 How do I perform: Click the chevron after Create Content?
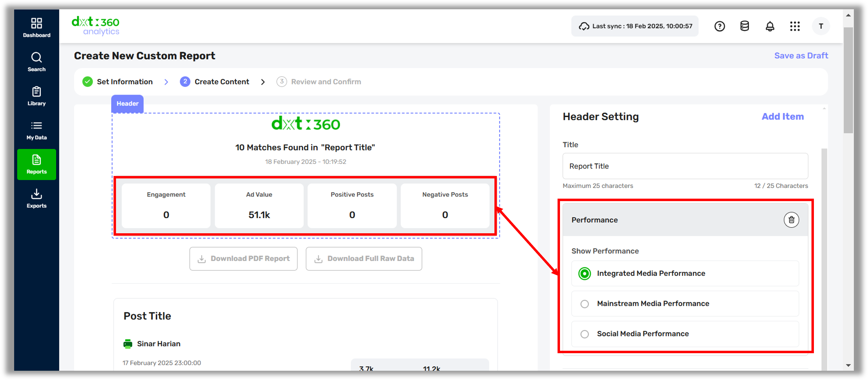263,82
